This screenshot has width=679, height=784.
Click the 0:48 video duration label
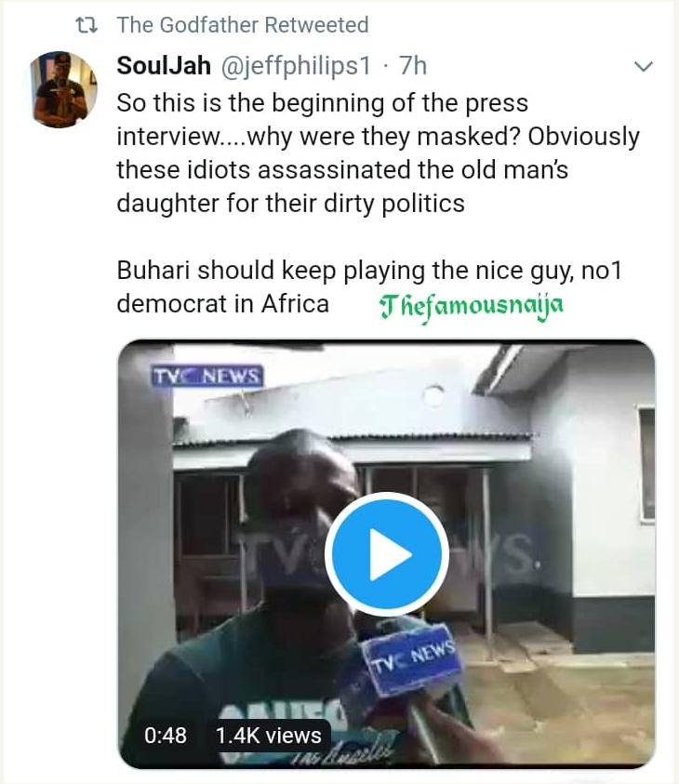(x=166, y=735)
